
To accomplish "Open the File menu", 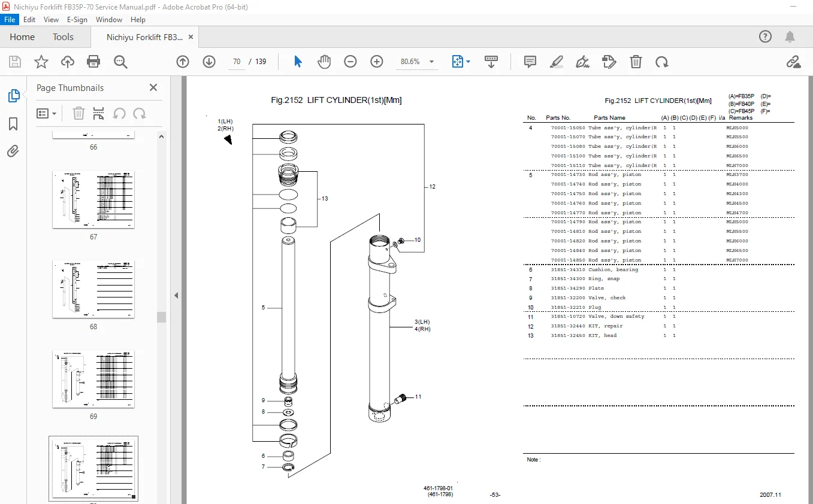I will coord(10,19).
